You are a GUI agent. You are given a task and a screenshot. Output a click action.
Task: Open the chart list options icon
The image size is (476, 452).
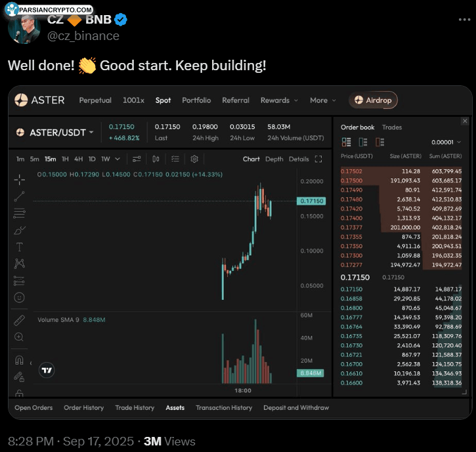pyautogui.click(x=175, y=159)
